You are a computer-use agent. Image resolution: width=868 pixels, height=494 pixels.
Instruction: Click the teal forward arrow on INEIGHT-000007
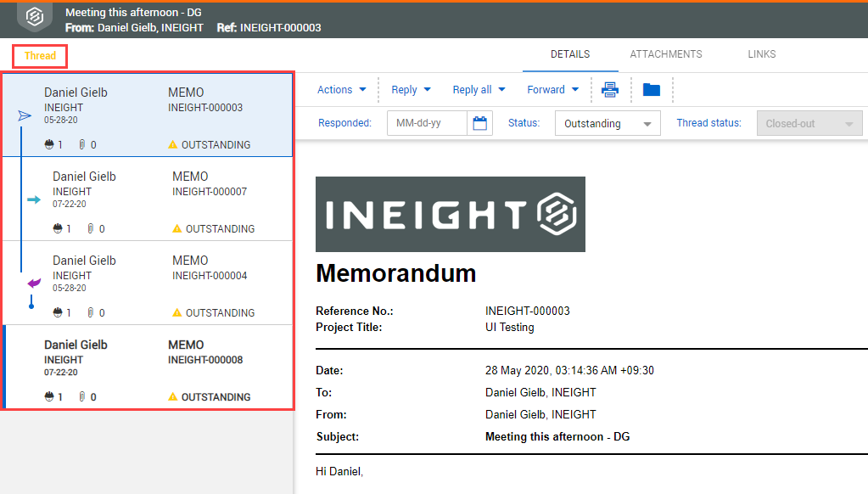coord(34,200)
